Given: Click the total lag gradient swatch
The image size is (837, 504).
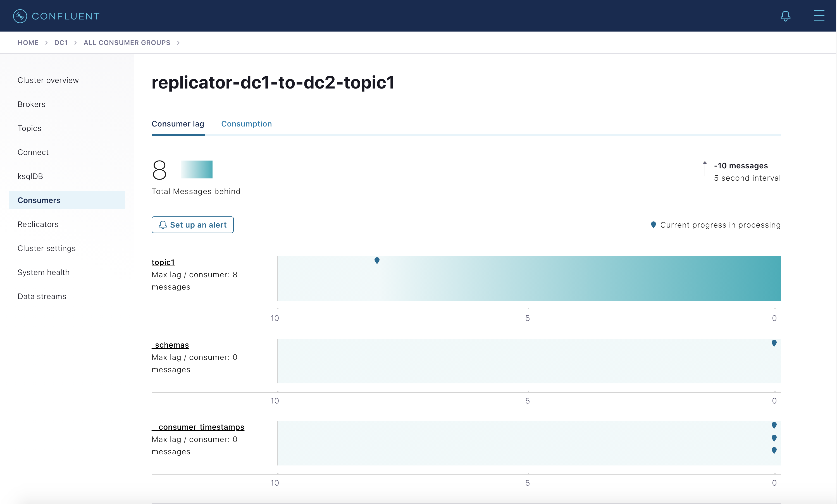Looking at the screenshot, I should [197, 169].
